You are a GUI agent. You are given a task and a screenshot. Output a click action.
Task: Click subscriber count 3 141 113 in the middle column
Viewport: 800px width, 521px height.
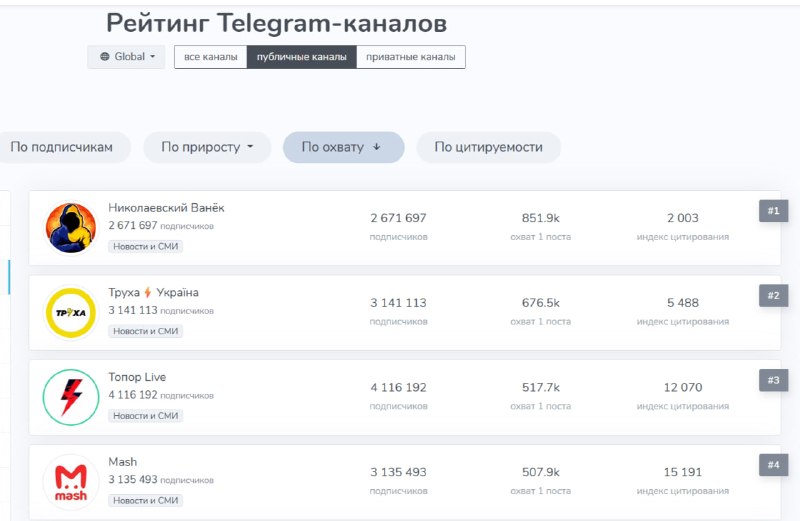pos(398,303)
